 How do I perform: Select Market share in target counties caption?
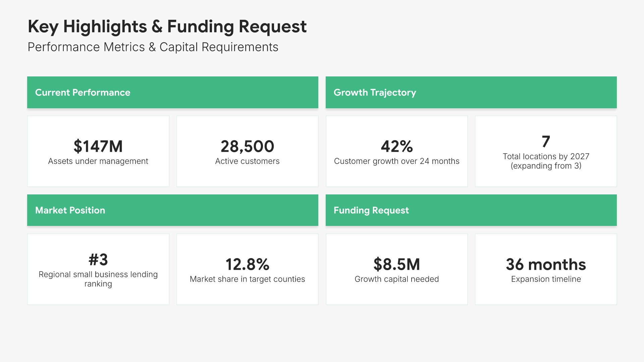pos(247,279)
